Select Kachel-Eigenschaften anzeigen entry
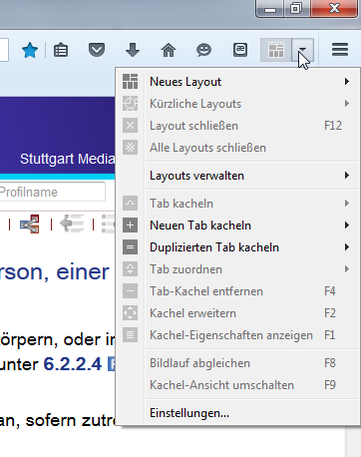Image resolution: width=361 pixels, height=457 pixels. [237, 335]
